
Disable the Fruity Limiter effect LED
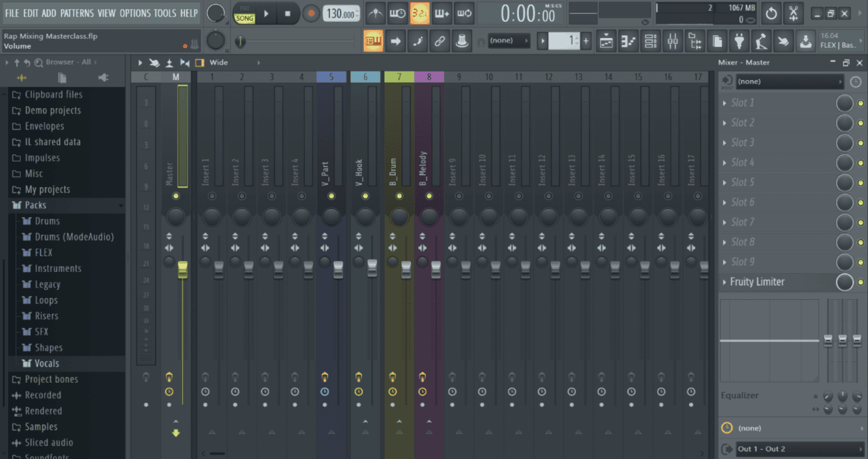[x=860, y=283]
